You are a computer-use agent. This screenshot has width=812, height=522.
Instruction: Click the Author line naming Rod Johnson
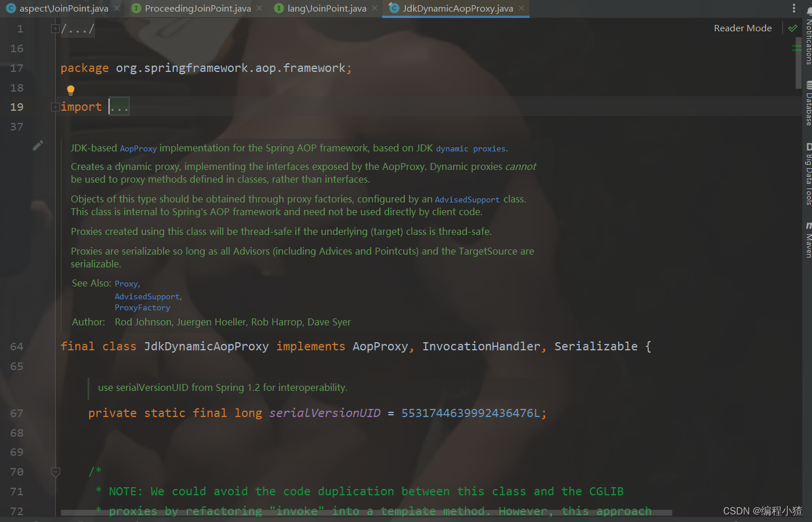[x=211, y=322]
